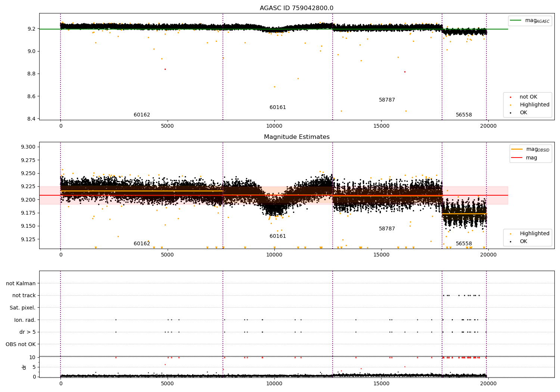Click the 58787 label in the top plot

coord(387,100)
